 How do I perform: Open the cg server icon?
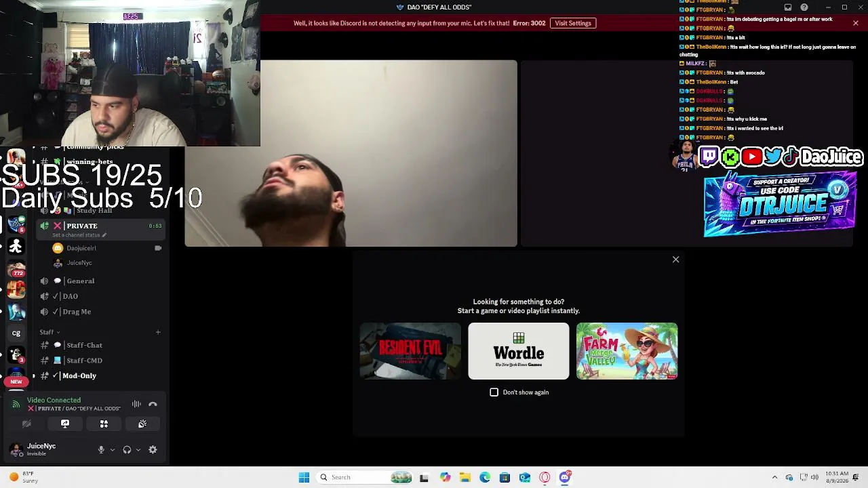pos(16,333)
